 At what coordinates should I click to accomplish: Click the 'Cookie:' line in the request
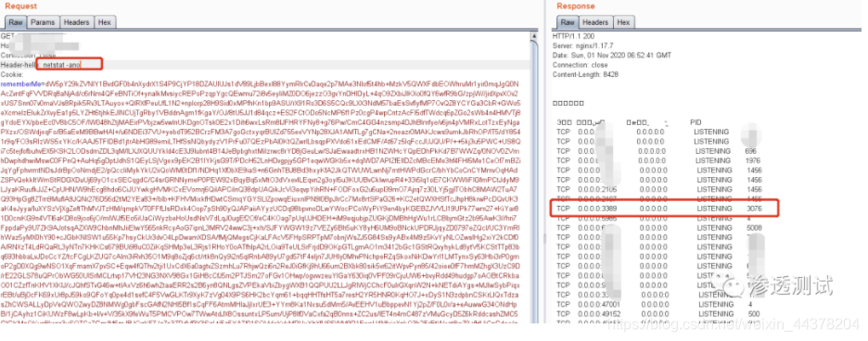coord(12,74)
